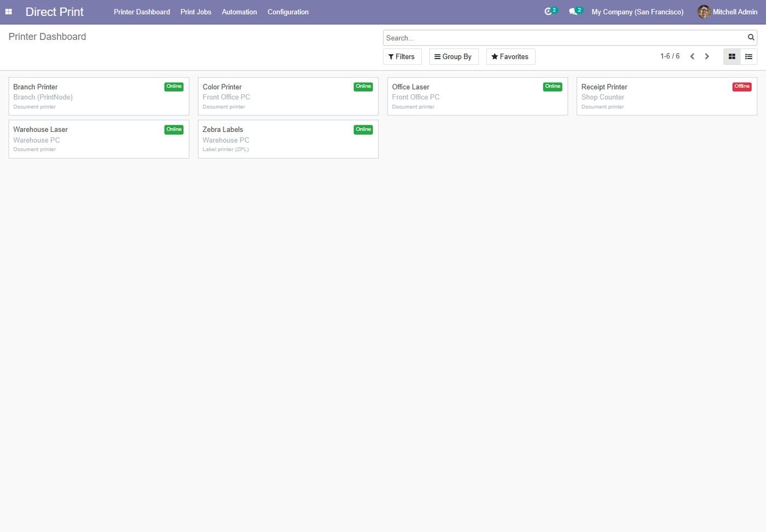Open the Automation menu
Screen dimensions: 766x532
239,11
